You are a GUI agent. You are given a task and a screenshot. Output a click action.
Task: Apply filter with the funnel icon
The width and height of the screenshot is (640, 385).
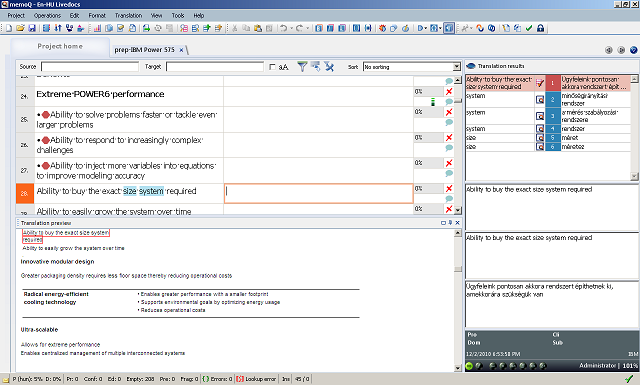[302, 67]
